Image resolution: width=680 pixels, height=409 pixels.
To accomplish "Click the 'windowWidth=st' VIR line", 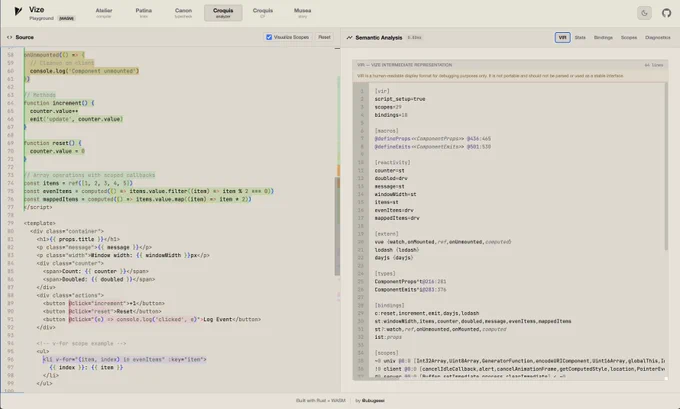I will 395,195.
